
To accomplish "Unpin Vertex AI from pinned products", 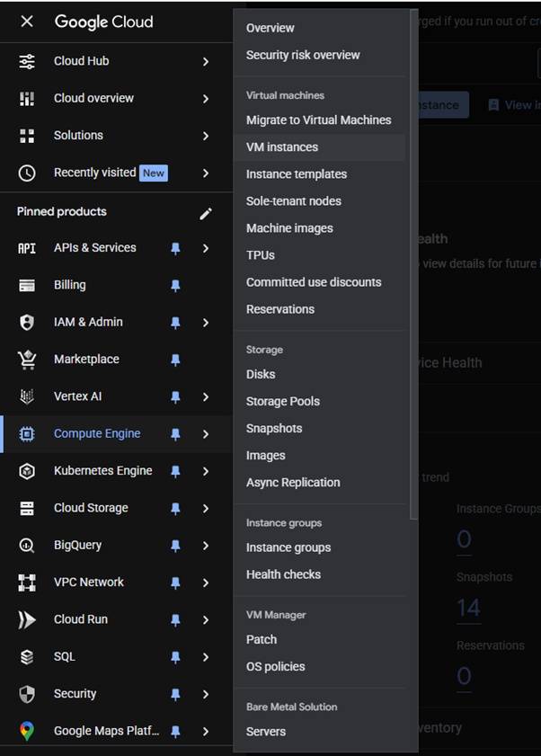I will (175, 396).
